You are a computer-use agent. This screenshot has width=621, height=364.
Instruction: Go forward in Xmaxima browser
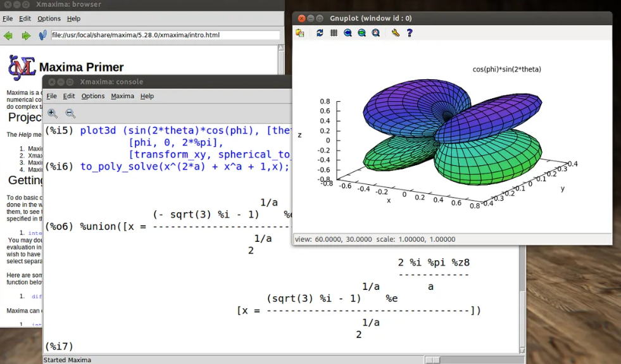click(x=26, y=35)
